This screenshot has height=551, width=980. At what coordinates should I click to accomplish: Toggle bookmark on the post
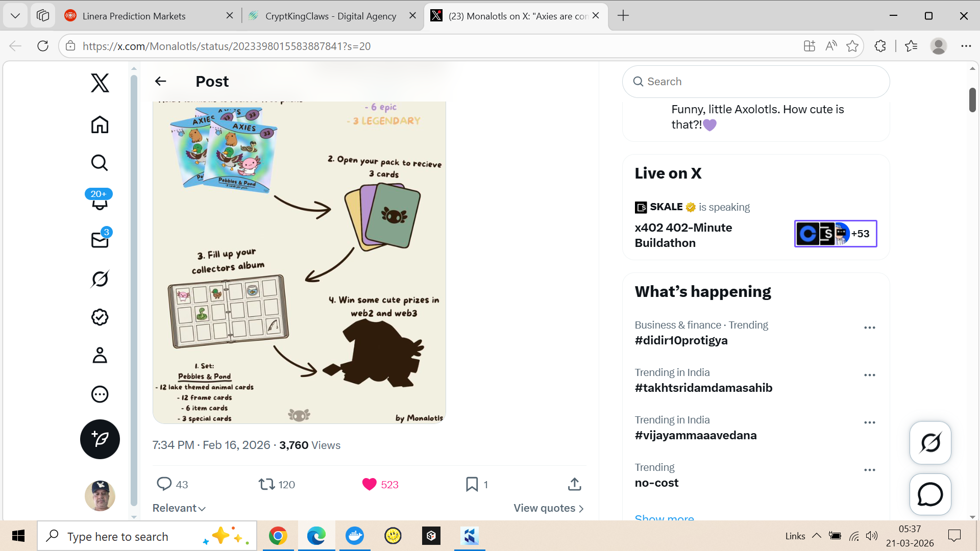click(472, 484)
